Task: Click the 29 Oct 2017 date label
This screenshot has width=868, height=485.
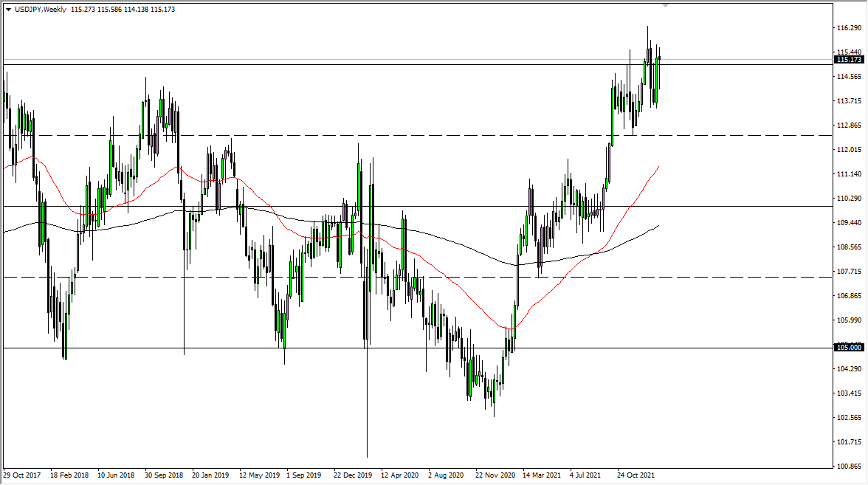Action: pos(22,475)
